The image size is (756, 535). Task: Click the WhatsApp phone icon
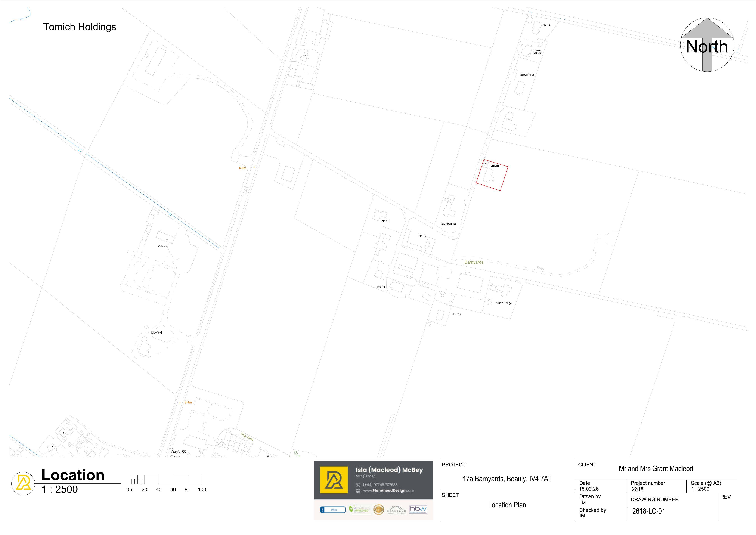point(358,485)
